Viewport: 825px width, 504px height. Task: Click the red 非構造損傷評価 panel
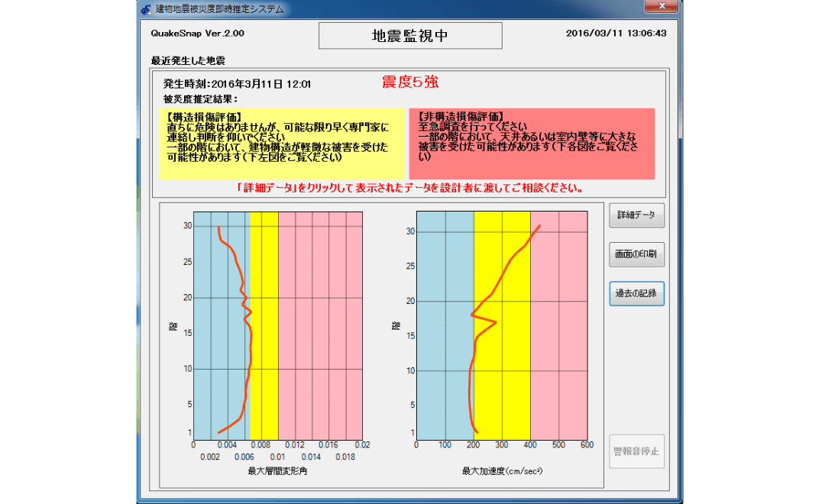[532, 144]
